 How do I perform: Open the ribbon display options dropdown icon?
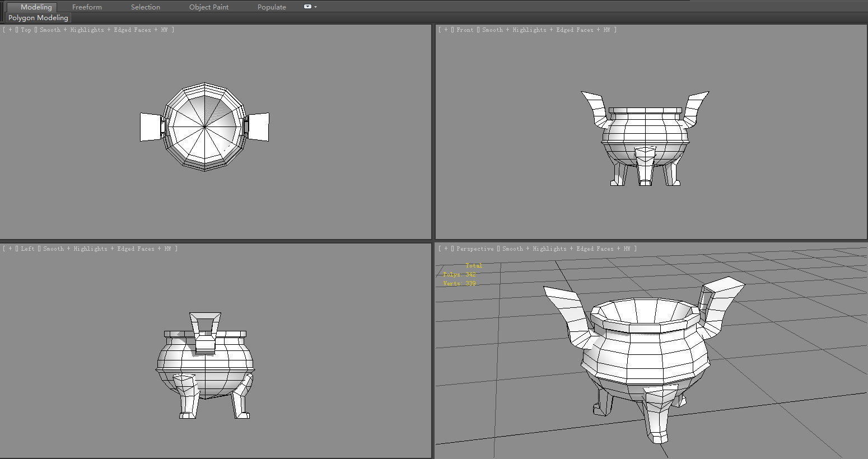310,7
